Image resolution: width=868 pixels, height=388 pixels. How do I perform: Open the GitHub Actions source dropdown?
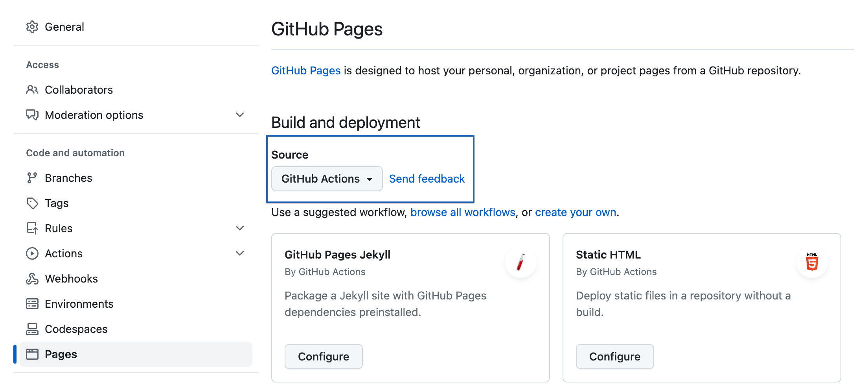pos(327,179)
